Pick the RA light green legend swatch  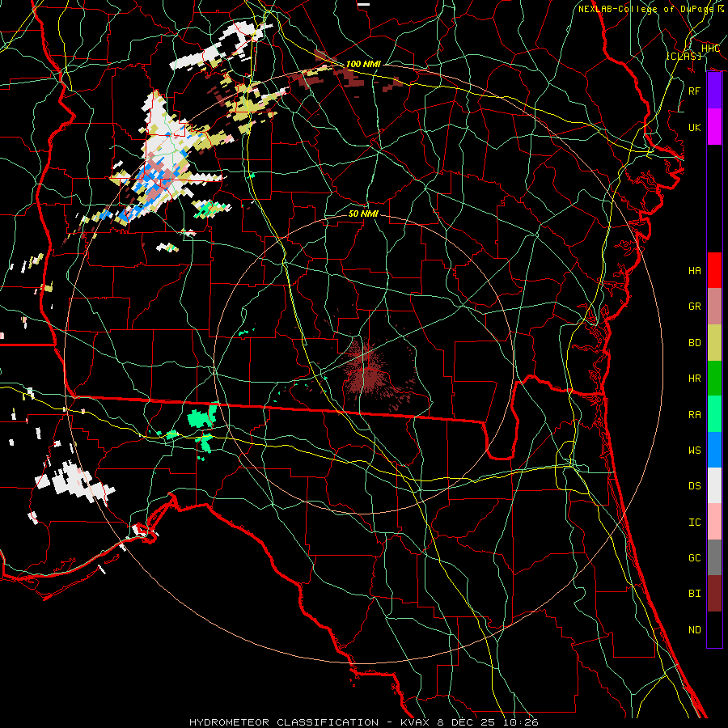click(714, 414)
